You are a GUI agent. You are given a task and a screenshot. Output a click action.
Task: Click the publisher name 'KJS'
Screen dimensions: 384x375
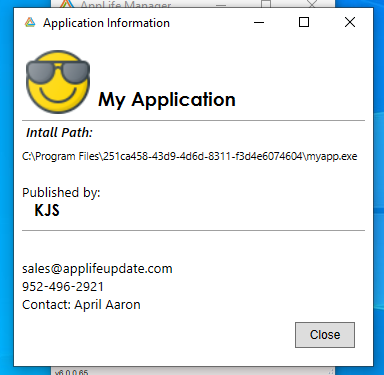coord(47,210)
